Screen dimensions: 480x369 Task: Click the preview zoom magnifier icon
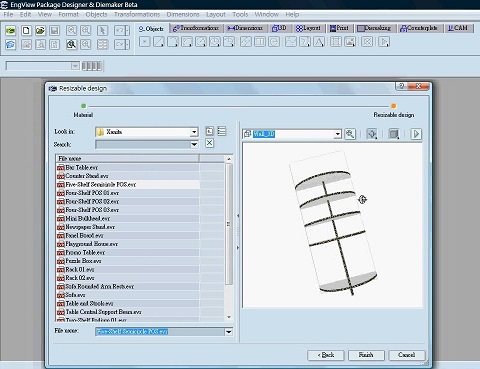click(x=350, y=134)
